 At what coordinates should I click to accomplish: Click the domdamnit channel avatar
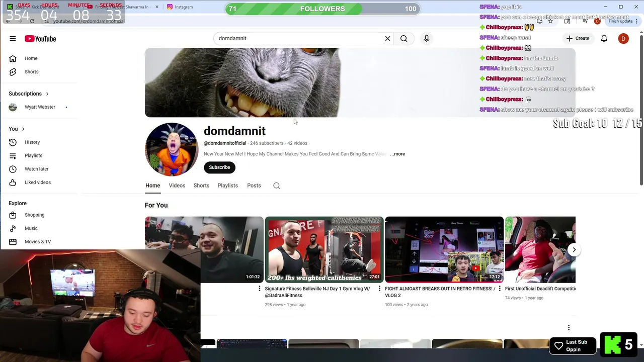172,149
